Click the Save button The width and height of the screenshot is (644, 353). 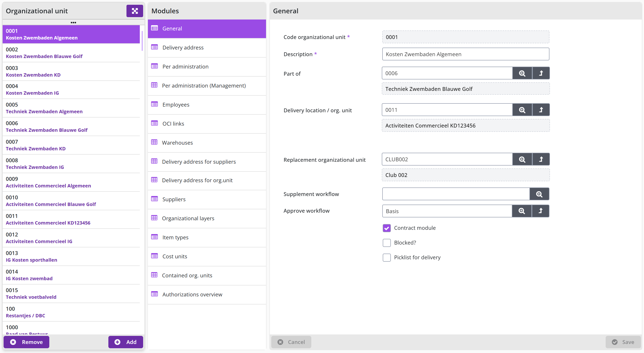click(623, 342)
